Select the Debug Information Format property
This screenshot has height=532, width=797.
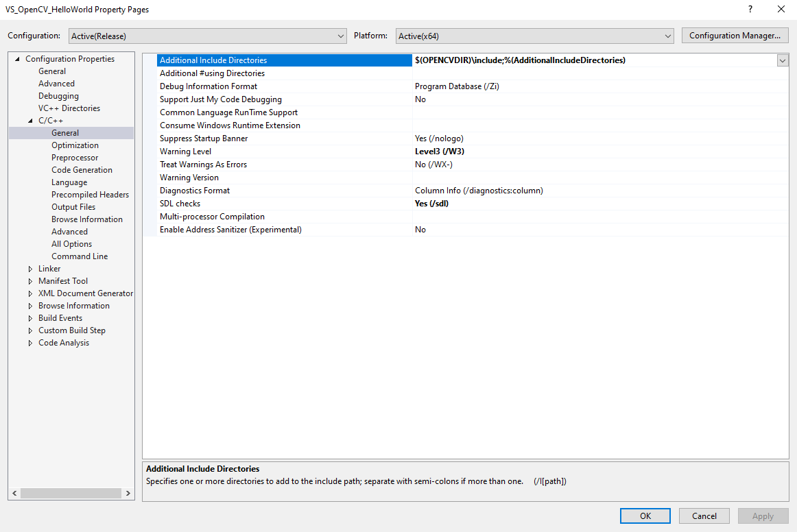tap(285, 86)
